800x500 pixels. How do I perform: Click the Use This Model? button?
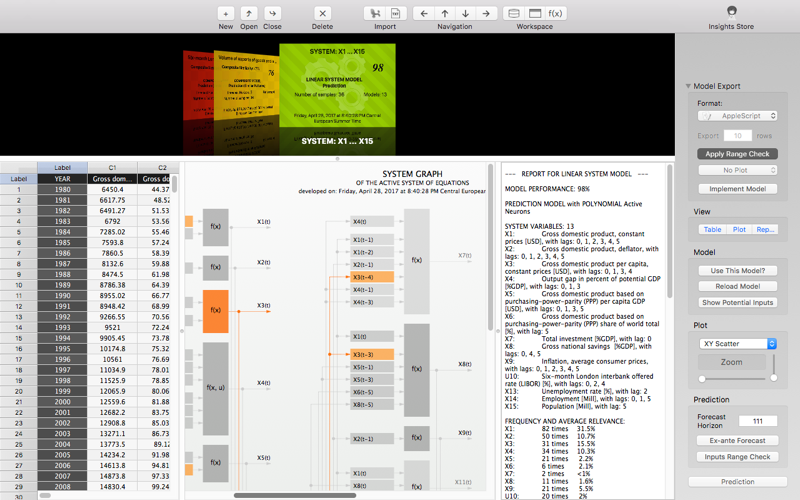pos(737,270)
